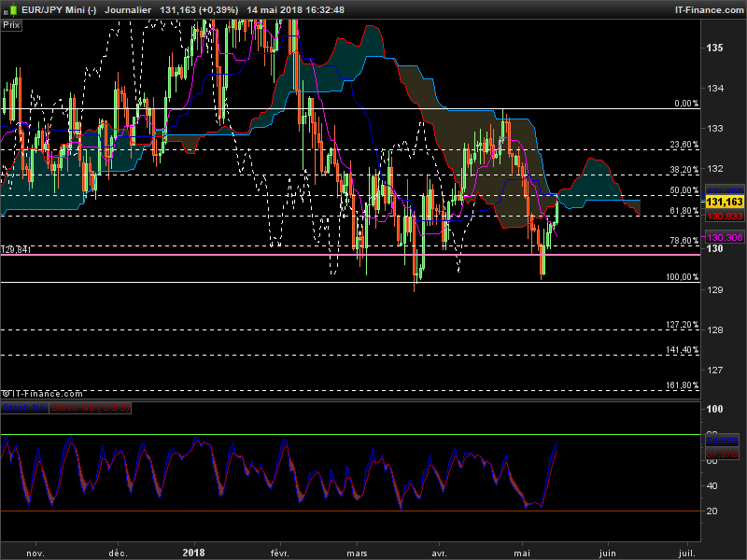
Task: Select the red 67,370 stochastic value tag
Action: pyautogui.click(x=722, y=454)
